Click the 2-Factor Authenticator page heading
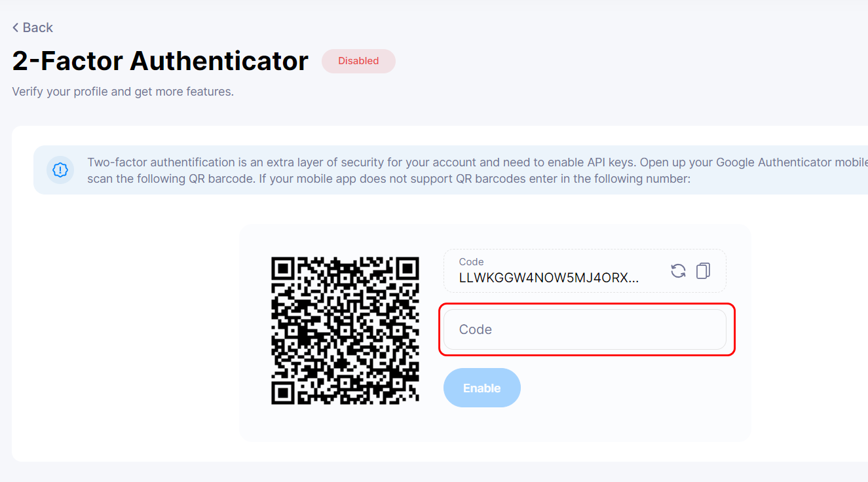This screenshot has height=482, width=868. (x=160, y=61)
